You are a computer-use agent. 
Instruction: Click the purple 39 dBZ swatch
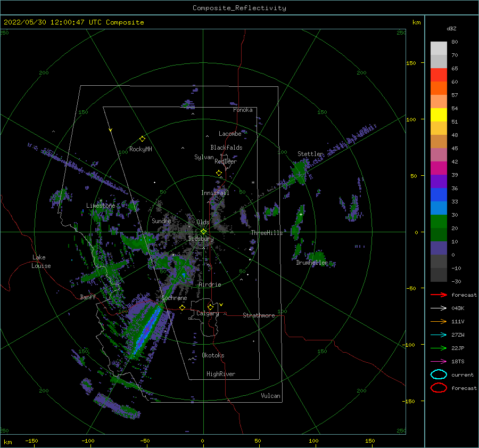point(439,181)
